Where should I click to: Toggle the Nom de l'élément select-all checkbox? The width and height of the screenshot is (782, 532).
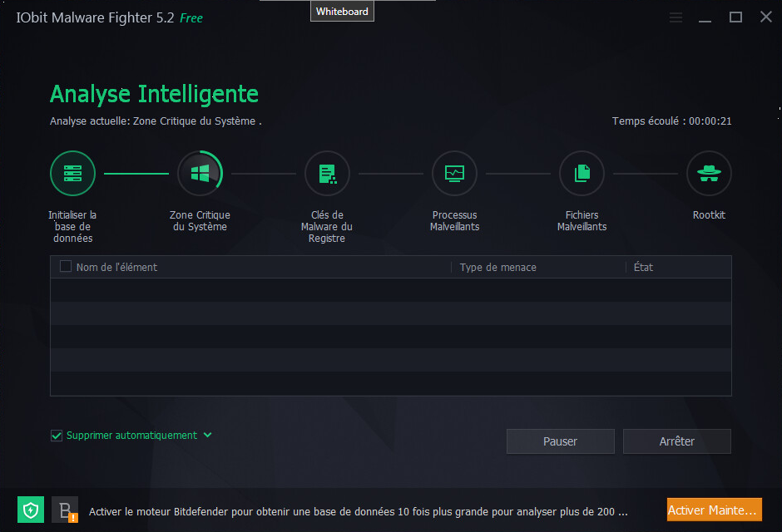tap(66, 267)
